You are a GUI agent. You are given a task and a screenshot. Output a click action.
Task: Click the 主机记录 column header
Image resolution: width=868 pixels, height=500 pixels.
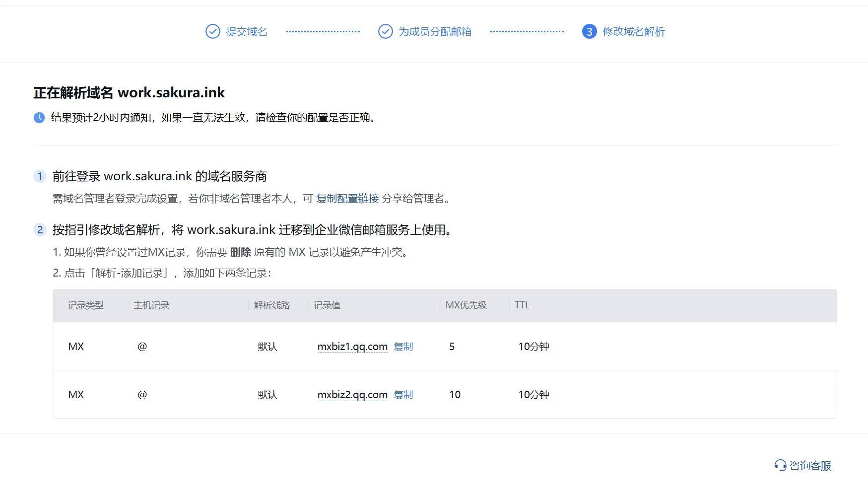click(151, 305)
